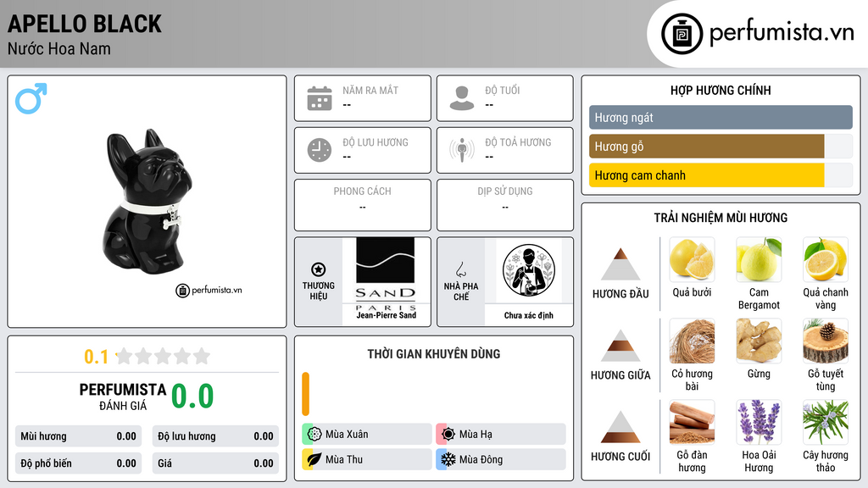The width and height of the screenshot is (868, 488).
Task: Click the Mùa Đông snowflake icon
Action: pyautogui.click(x=448, y=459)
